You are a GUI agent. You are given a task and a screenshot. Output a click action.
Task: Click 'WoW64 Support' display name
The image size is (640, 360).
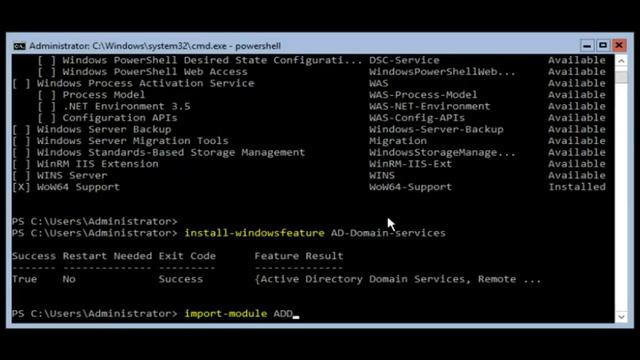click(x=78, y=187)
